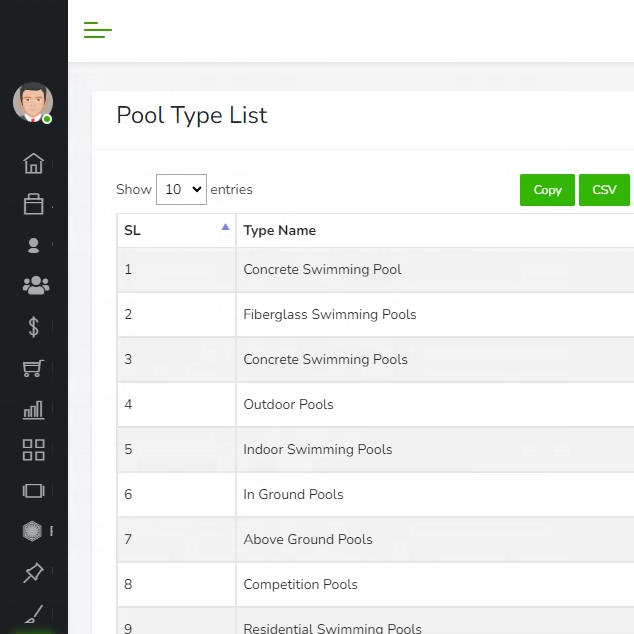Click the dollar sign icon in sidebar
Image resolution: width=634 pixels, height=634 pixels.
[34, 327]
